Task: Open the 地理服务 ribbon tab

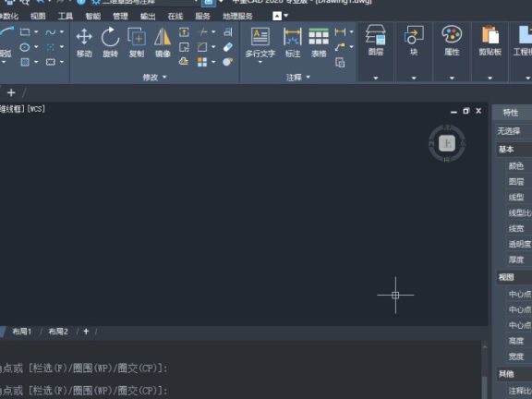Action: 237,16
